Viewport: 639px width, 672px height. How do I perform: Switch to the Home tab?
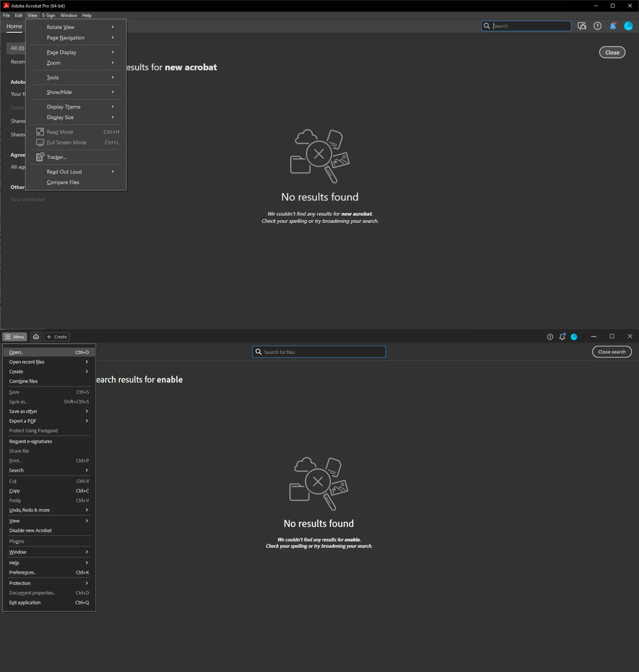click(x=14, y=26)
